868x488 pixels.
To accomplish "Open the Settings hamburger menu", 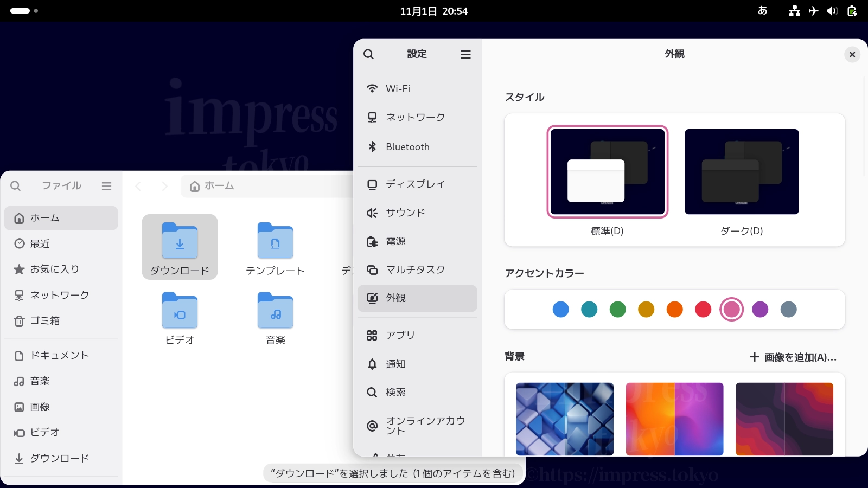I will (x=465, y=54).
